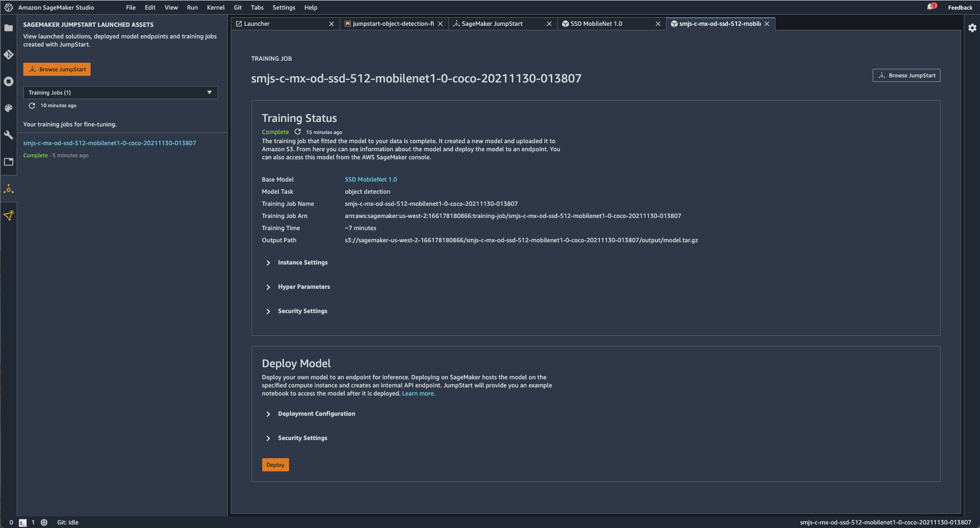The image size is (980, 528).
Task: Open the Help menu
Action: [x=311, y=8]
